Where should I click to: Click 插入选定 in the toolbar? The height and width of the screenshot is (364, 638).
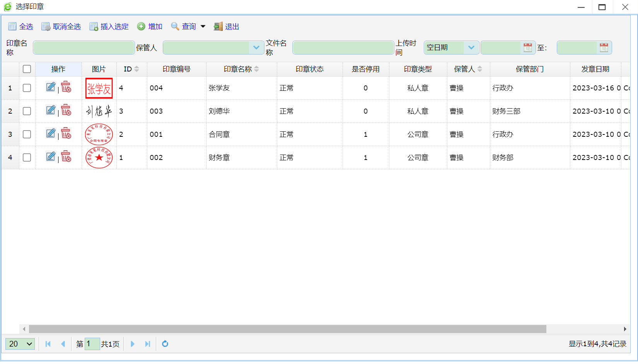(x=109, y=27)
